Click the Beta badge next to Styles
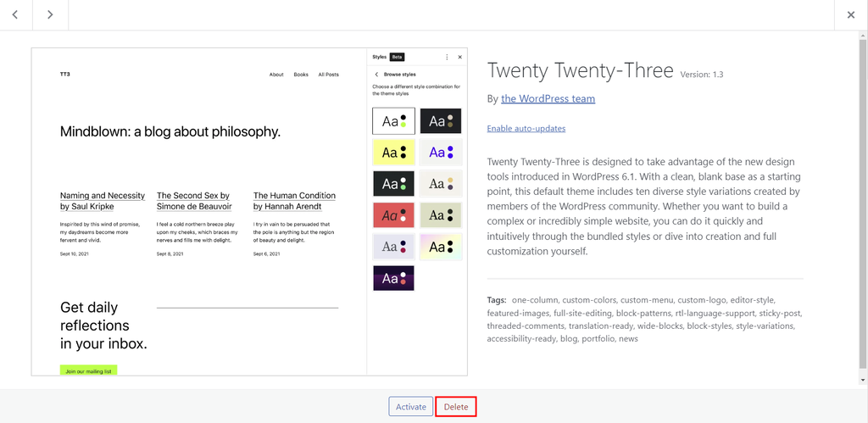The width and height of the screenshot is (868, 423). click(397, 57)
